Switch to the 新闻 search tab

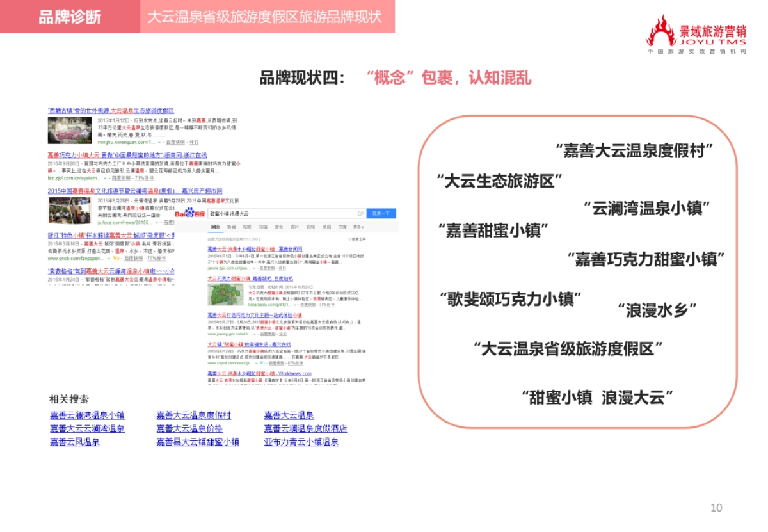[231, 227]
